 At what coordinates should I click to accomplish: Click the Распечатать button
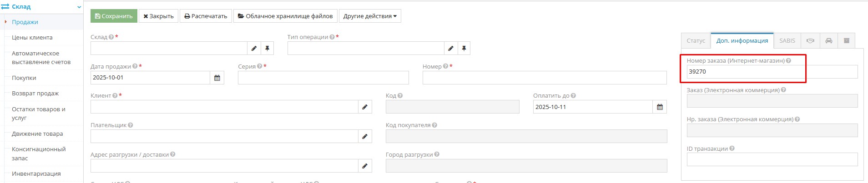[x=206, y=16]
